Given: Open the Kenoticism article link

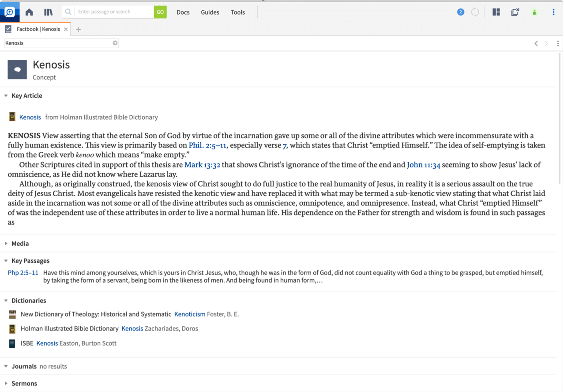Looking at the screenshot, I should click(x=190, y=314).
